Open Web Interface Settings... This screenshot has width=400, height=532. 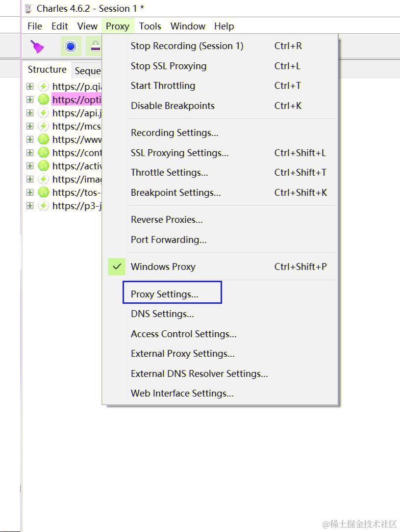click(220, 393)
